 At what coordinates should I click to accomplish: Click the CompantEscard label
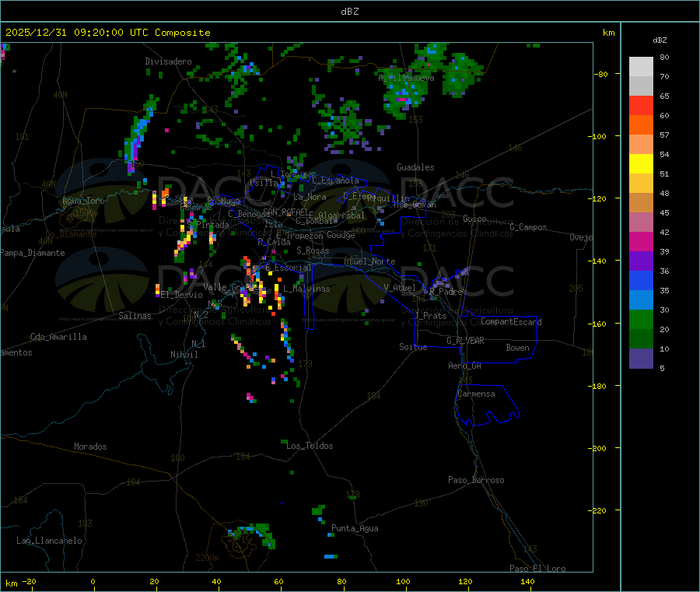[x=511, y=322]
